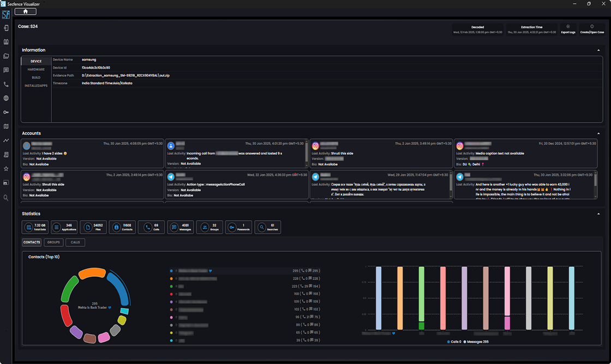Open the "I have 2 sides" account card
611x364 pixels.
click(92, 154)
